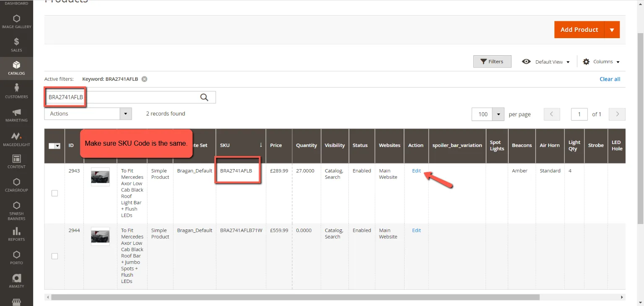Open the per page count dropdown

tap(499, 114)
